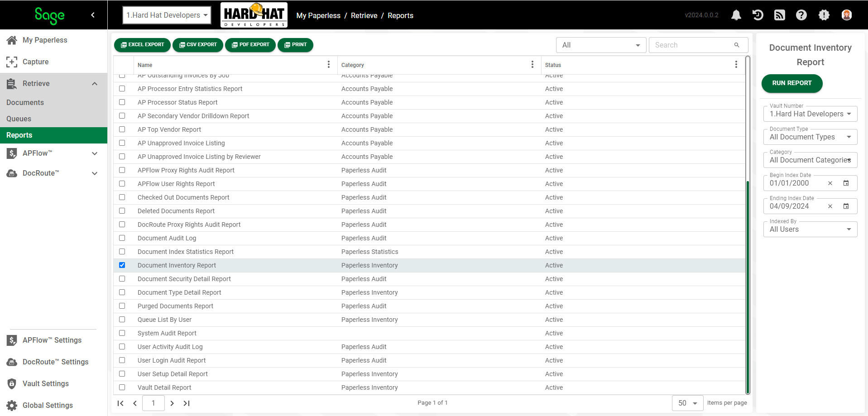
Task: Open calendar for Begin Index Date
Action: pyautogui.click(x=846, y=183)
